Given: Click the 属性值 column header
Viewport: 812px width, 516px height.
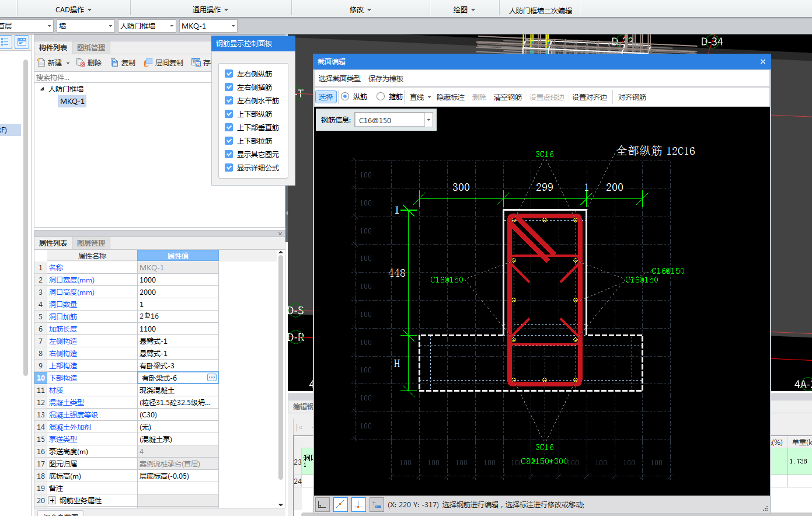Looking at the screenshot, I should pos(178,256).
